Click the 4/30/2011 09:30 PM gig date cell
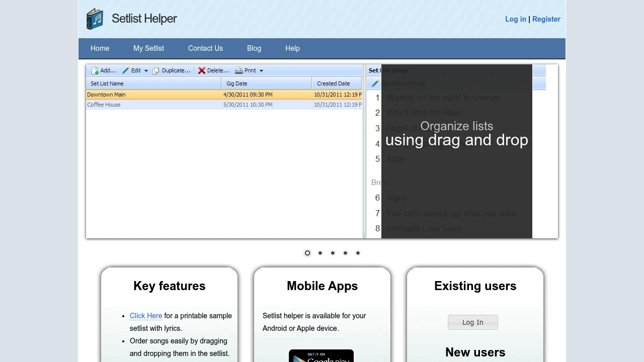Viewport: 644px width, 362px height. 248,95
